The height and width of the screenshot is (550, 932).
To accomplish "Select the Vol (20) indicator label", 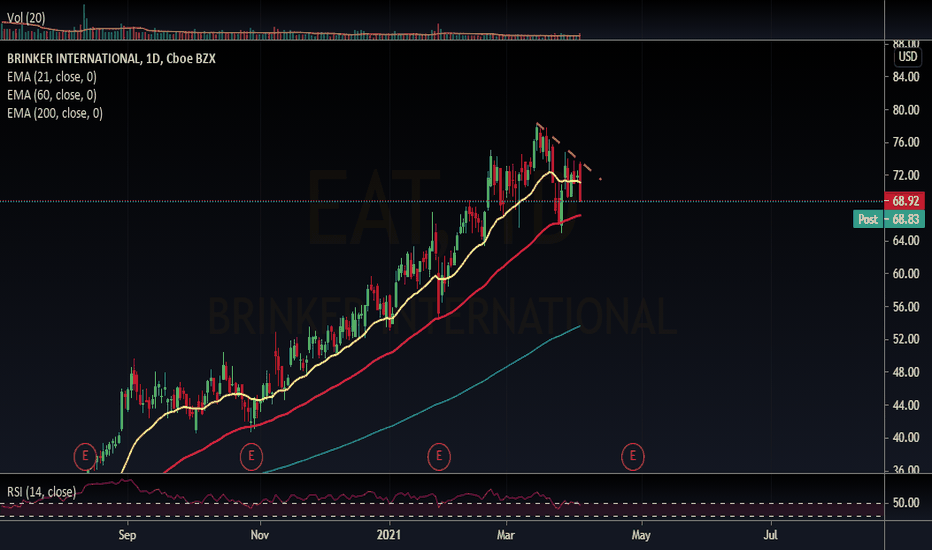I will pos(26,18).
